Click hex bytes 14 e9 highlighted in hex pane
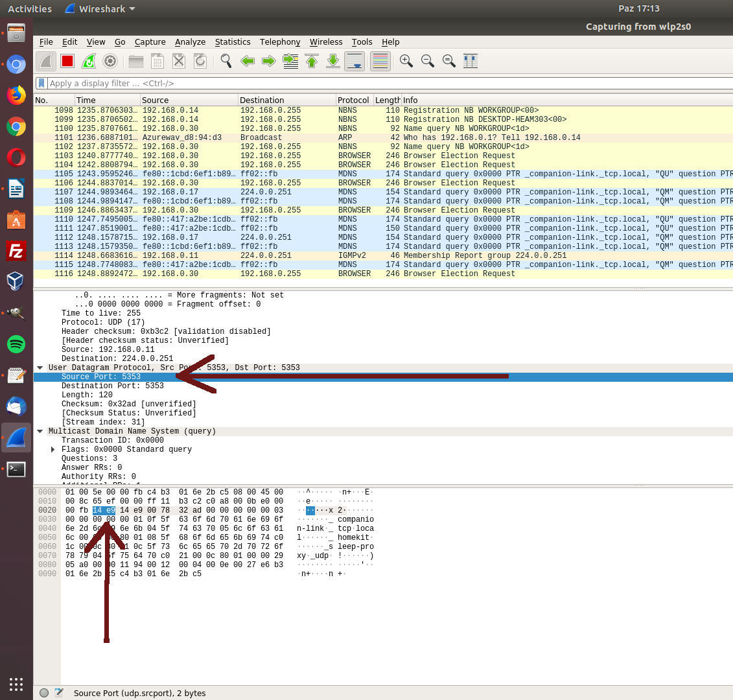 (104, 510)
